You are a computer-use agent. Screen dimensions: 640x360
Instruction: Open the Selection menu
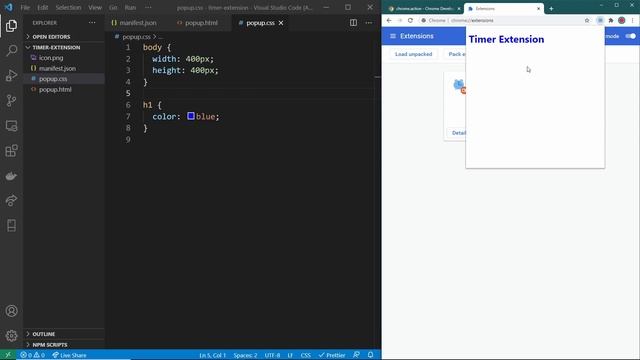pyautogui.click(x=68, y=7)
